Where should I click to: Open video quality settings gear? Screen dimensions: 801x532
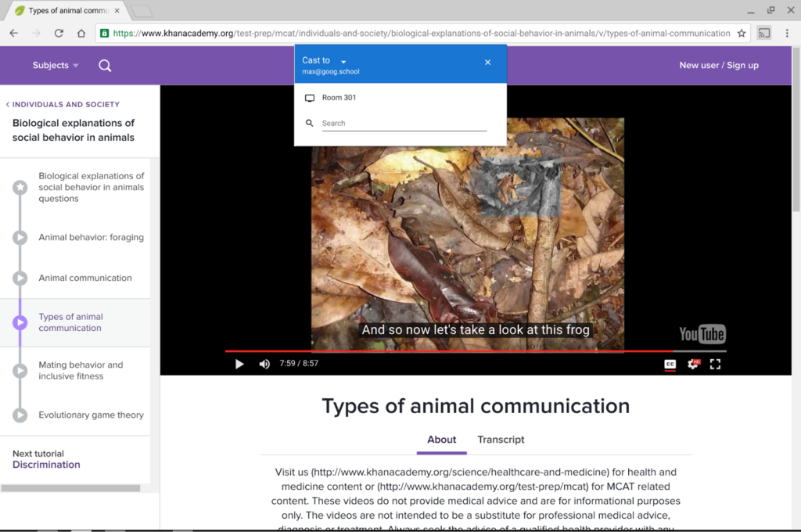point(693,364)
